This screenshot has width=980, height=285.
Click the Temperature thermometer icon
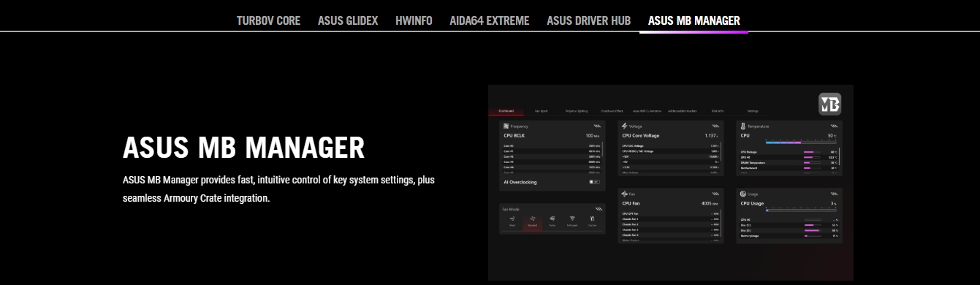[742, 126]
